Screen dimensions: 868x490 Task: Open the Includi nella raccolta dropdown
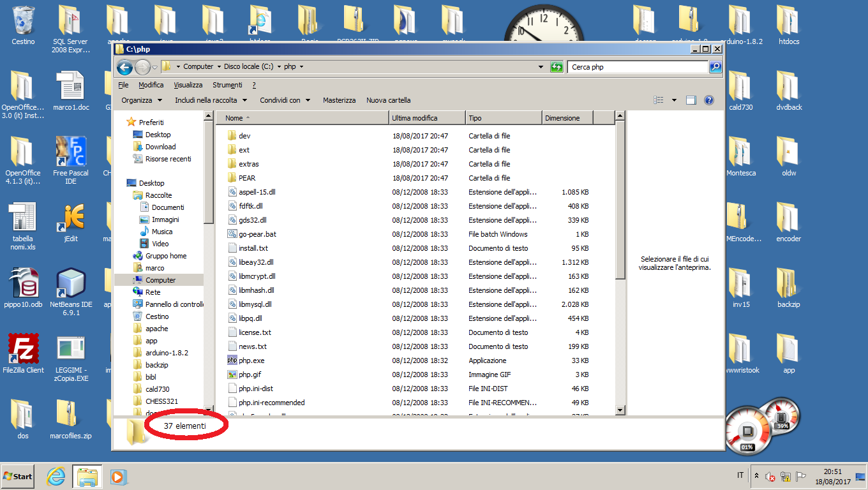pyautogui.click(x=211, y=100)
